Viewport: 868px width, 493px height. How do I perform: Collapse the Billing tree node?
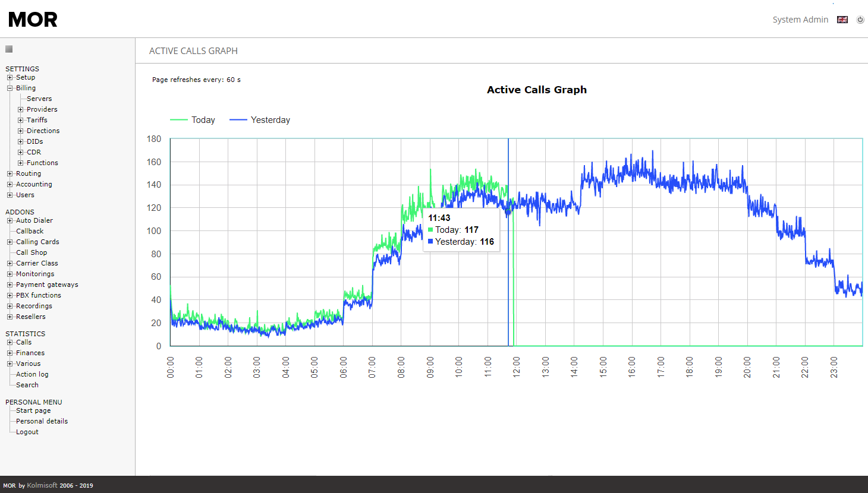tap(10, 88)
